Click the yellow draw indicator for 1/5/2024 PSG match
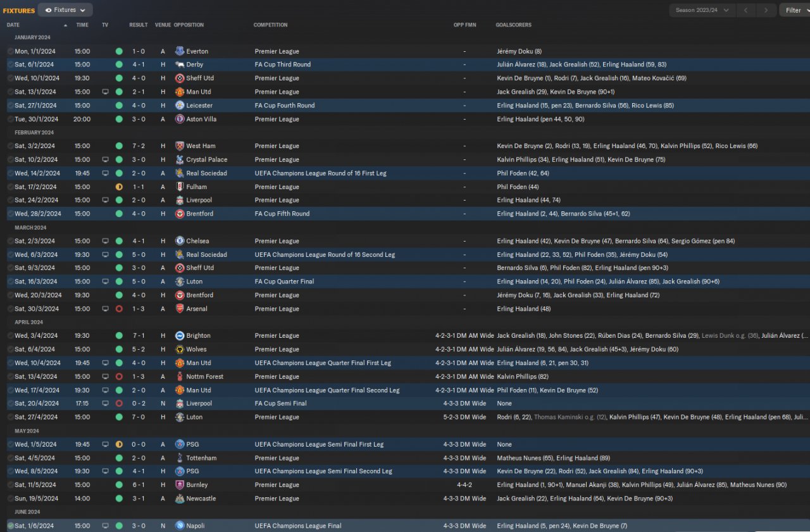 pyautogui.click(x=119, y=444)
